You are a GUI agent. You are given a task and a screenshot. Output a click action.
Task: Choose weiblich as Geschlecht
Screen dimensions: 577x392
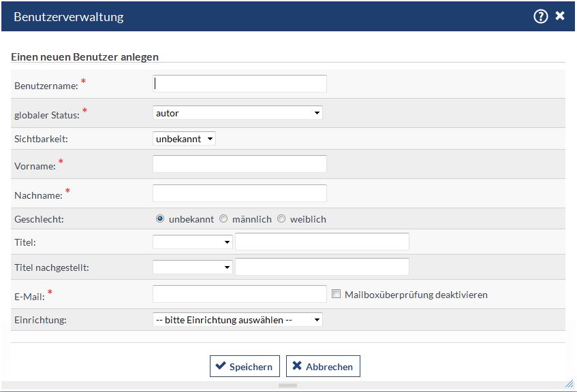(281, 219)
